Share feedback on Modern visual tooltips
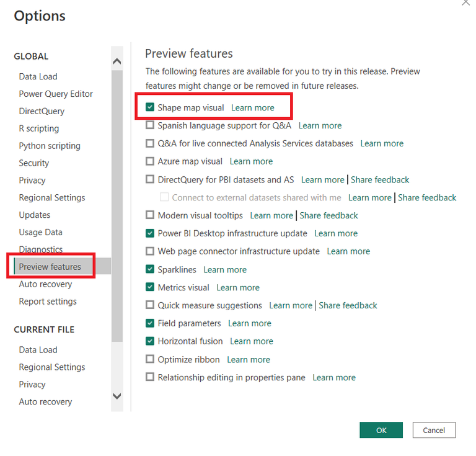The width and height of the screenshot is (476, 456). [x=328, y=215]
